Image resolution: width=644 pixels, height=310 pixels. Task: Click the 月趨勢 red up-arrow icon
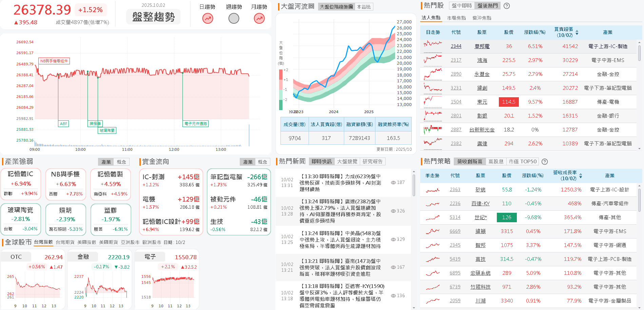tap(259, 18)
